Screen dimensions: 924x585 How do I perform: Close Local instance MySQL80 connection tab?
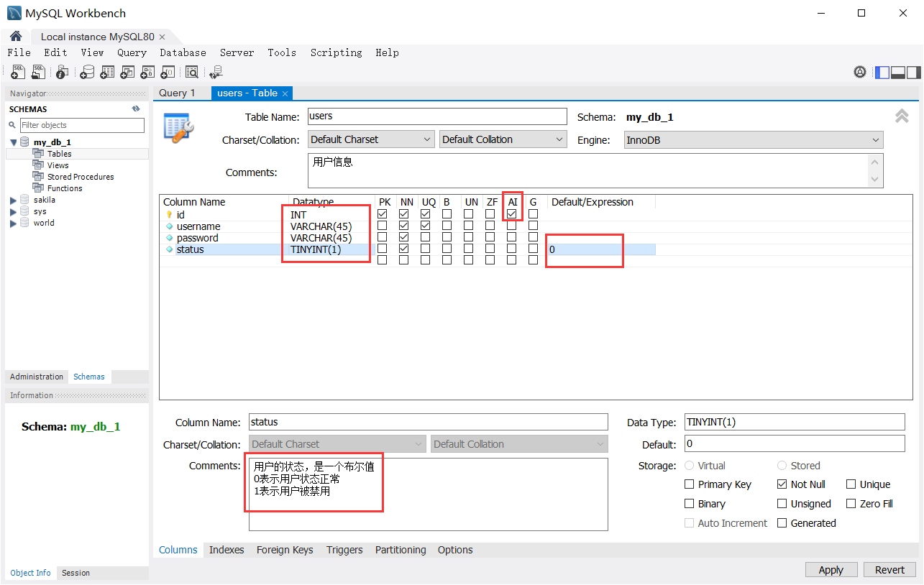tap(162, 37)
